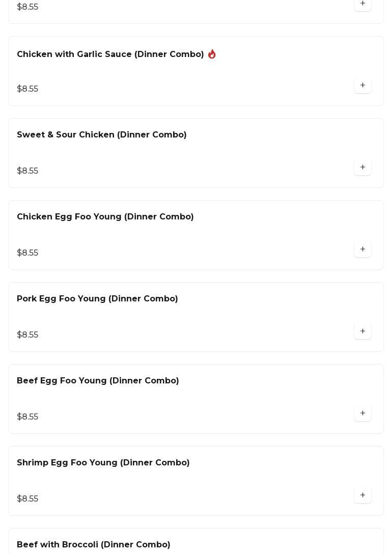
Task: Open Sweet & Sour Chicken (Dinner Combo) title
Action: [x=102, y=135]
